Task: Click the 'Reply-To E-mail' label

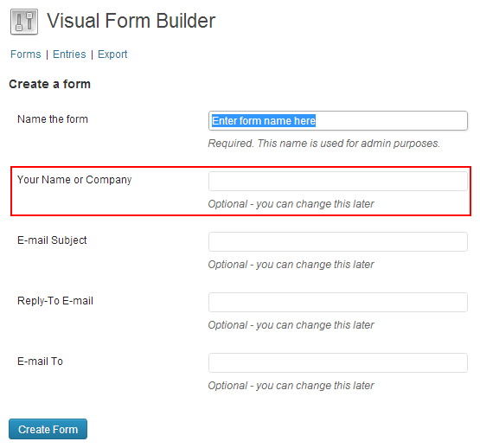Action: pyautogui.click(x=55, y=301)
